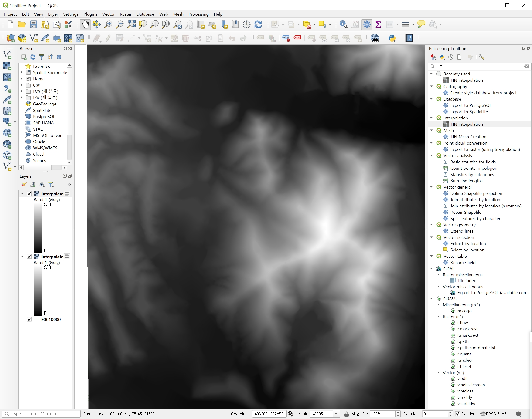
Task: Click the Save Project icon
Action: pyautogui.click(x=33, y=24)
